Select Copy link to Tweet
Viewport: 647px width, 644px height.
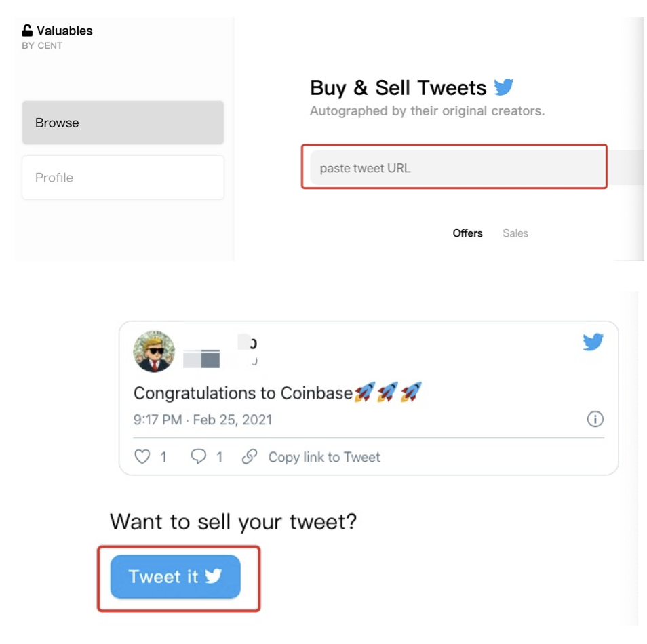click(x=323, y=457)
